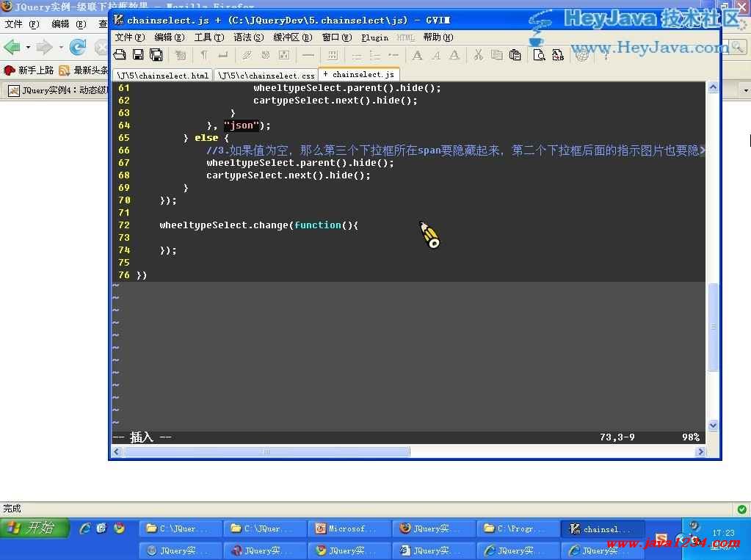The height and width of the screenshot is (560, 751).
Task: Click GVIM horizontal scrollbar right arrow
Action: [x=700, y=451]
